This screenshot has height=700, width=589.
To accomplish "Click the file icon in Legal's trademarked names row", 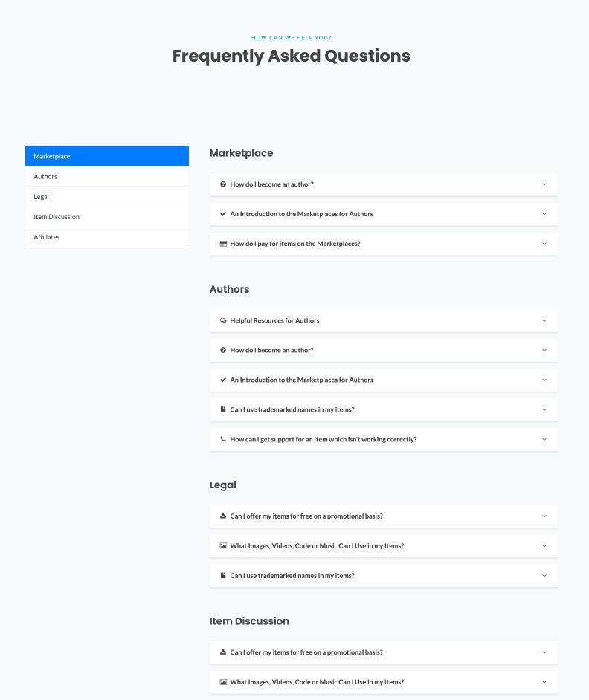I will (223, 576).
